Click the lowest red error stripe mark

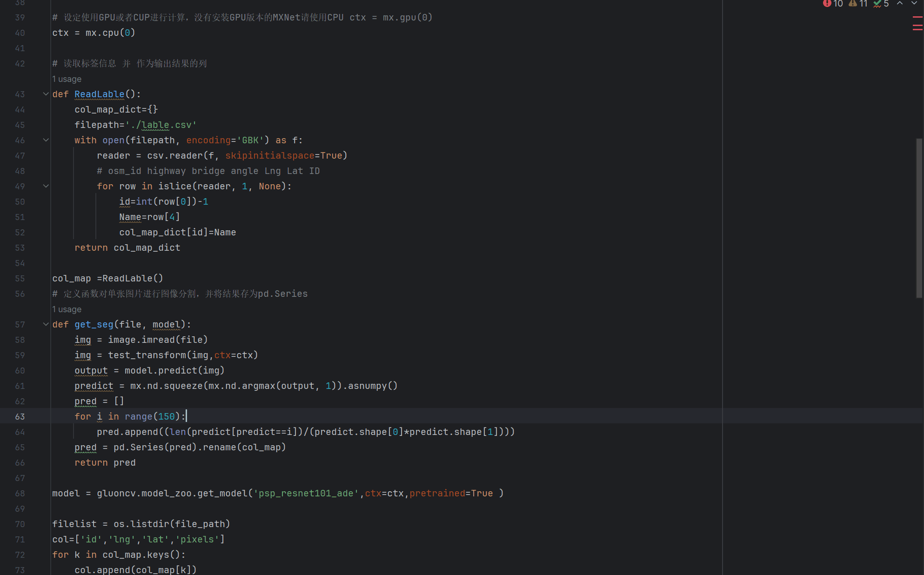coord(917,30)
